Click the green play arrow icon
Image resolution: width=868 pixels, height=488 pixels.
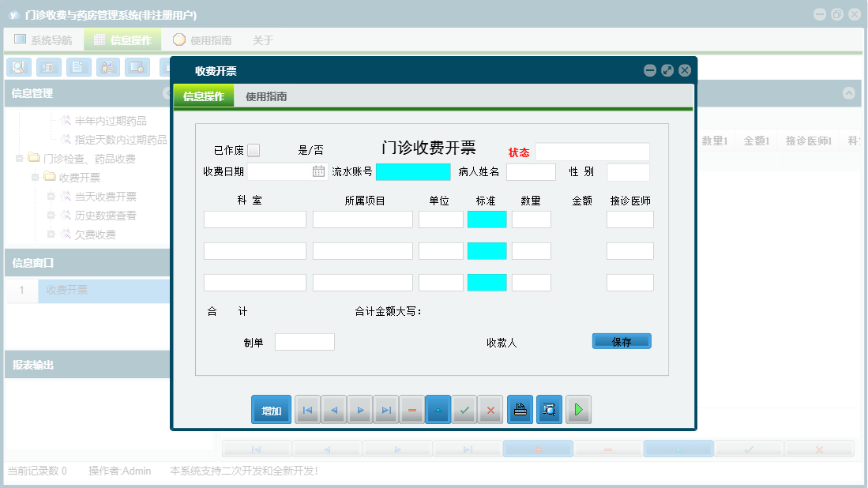(578, 410)
